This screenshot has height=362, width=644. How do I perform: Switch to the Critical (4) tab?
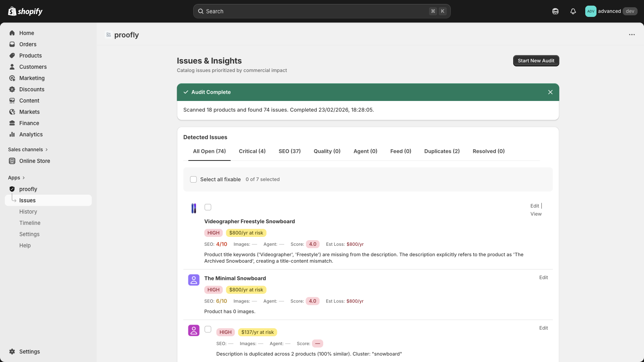coord(252,151)
